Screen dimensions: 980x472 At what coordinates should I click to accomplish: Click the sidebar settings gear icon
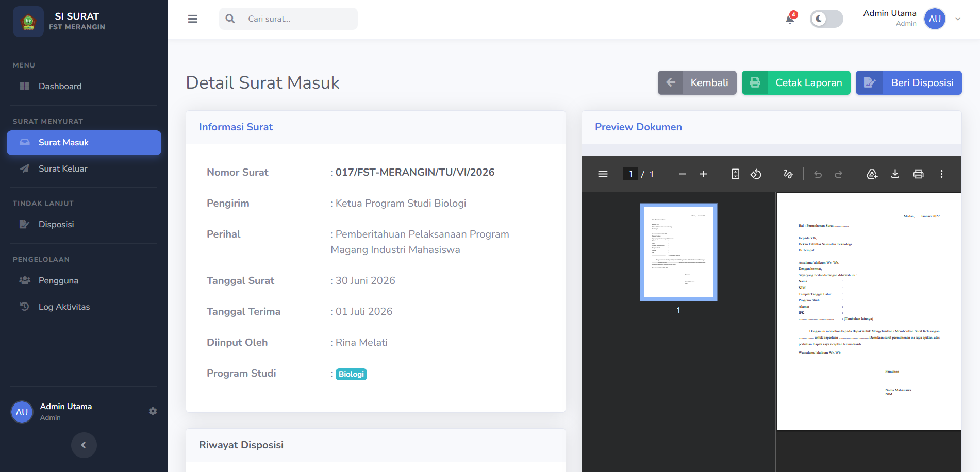153,411
